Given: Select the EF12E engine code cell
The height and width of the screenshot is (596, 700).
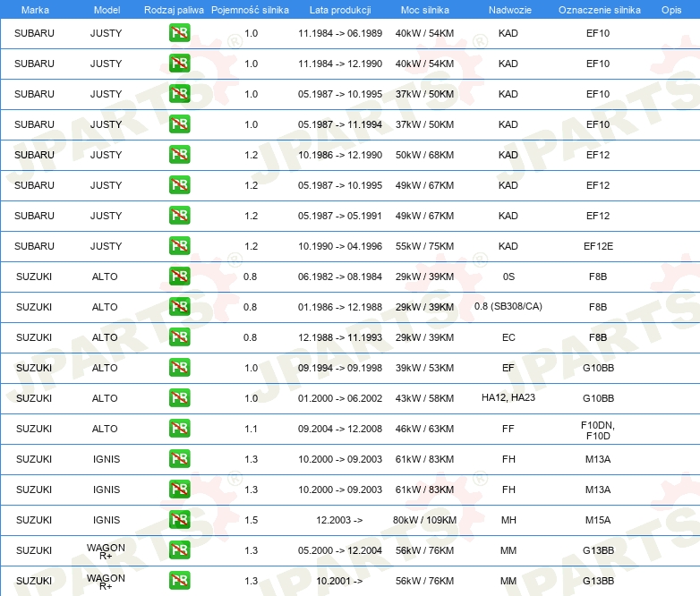Looking at the screenshot, I should tap(598, 246).
